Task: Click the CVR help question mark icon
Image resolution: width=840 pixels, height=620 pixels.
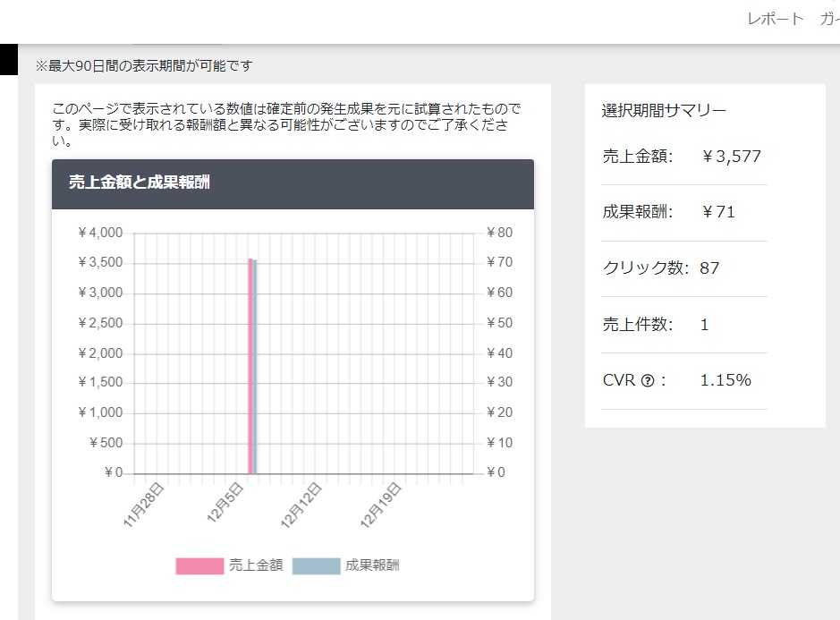Action: pyautogui.click(x=648, y=380)
